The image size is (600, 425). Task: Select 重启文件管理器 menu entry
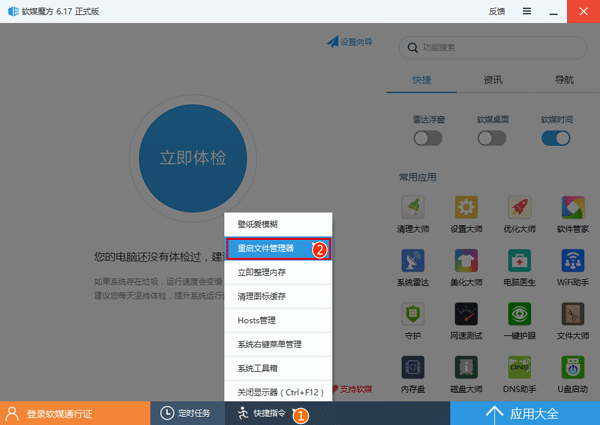click(x=266, y=247)
